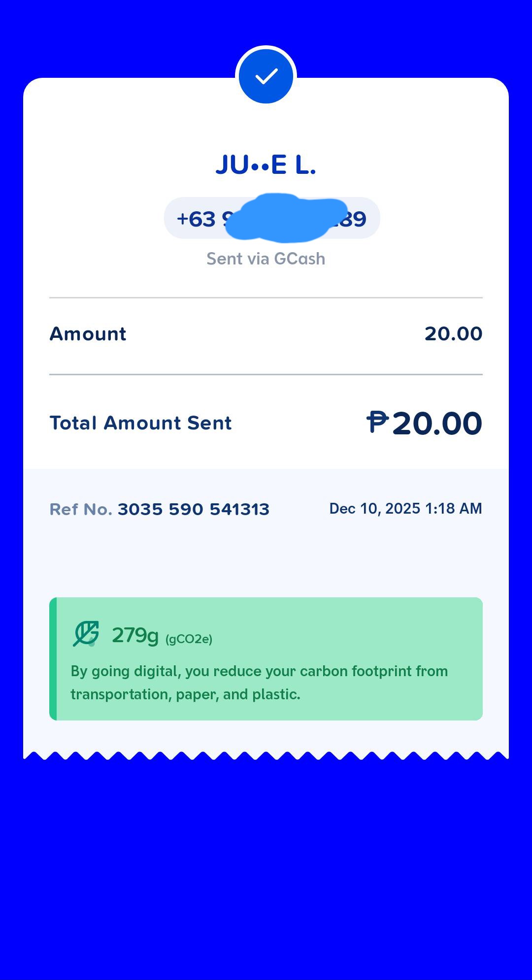This screenshot has height=980, width=532.
Task: Tap the blue checkmark success icon
Action: click(x=266, y=76)
